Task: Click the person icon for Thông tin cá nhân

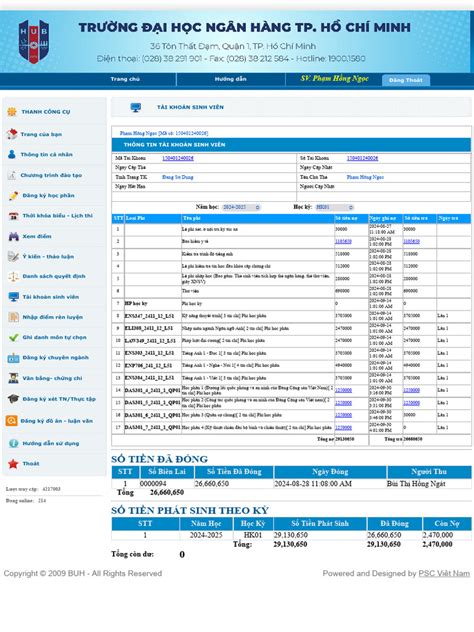Action: click(12, 154)
